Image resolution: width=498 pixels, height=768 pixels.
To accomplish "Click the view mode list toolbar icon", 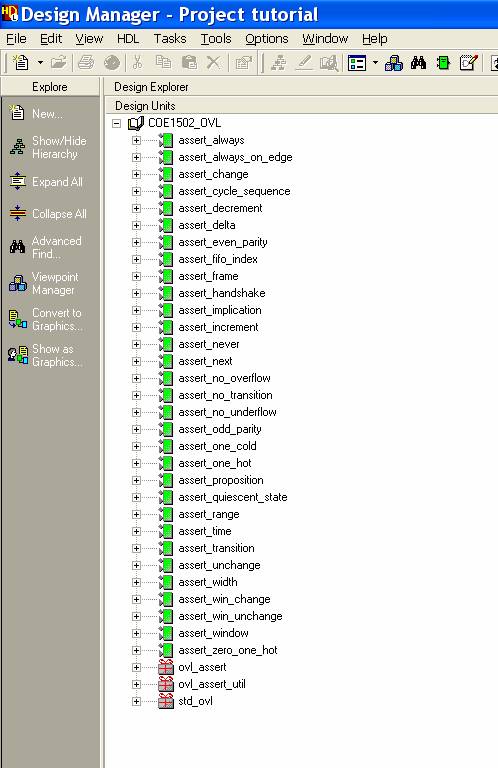I will pos(357,63).
